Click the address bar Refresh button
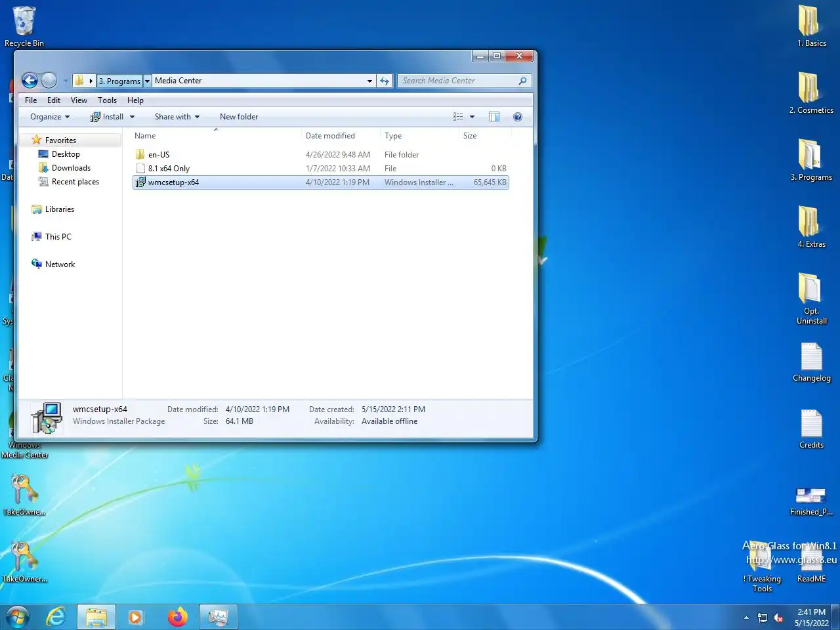 coord(385,81)
